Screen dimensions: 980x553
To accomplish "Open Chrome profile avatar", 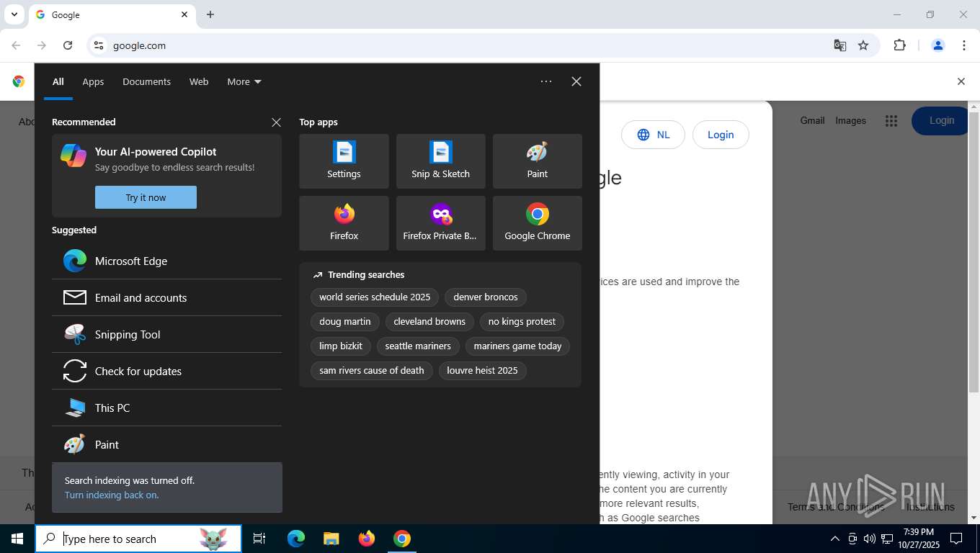I will tap(938, 45).
